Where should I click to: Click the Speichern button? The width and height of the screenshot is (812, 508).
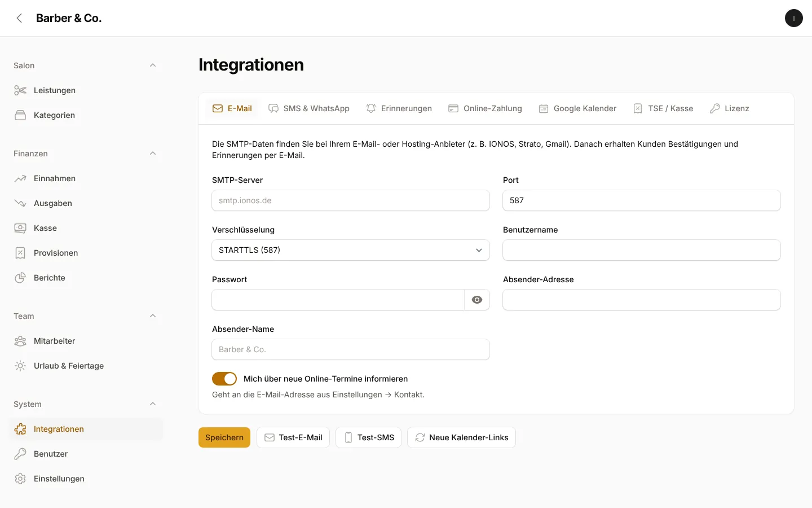click(x=224, y=437)
